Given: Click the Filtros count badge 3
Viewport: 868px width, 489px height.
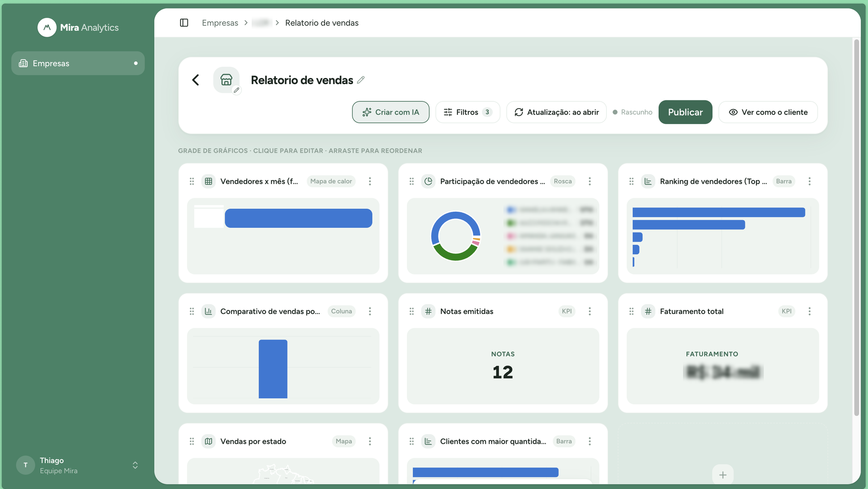Looking at the screenshot, I should coord(487,112).
